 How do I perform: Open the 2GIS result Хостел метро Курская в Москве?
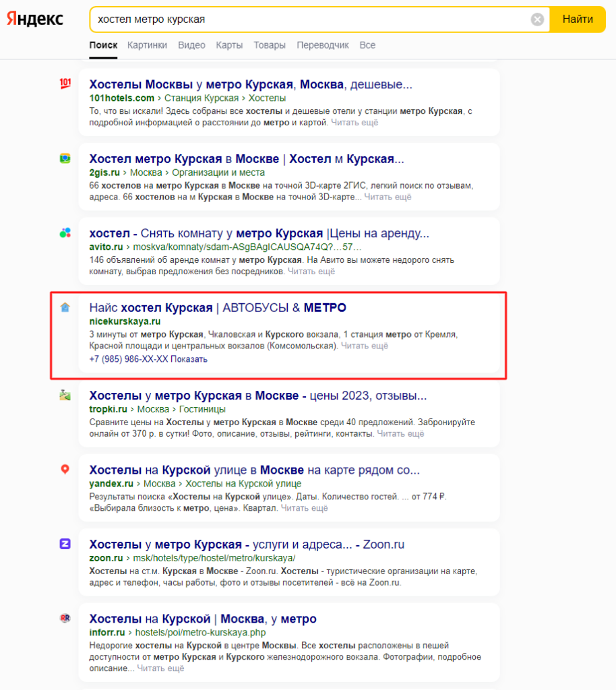[247, 159]
